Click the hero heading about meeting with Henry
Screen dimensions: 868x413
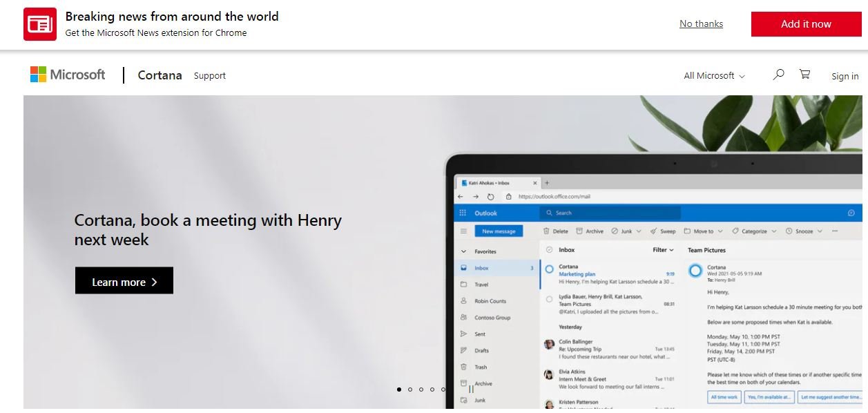click(208, 230)
